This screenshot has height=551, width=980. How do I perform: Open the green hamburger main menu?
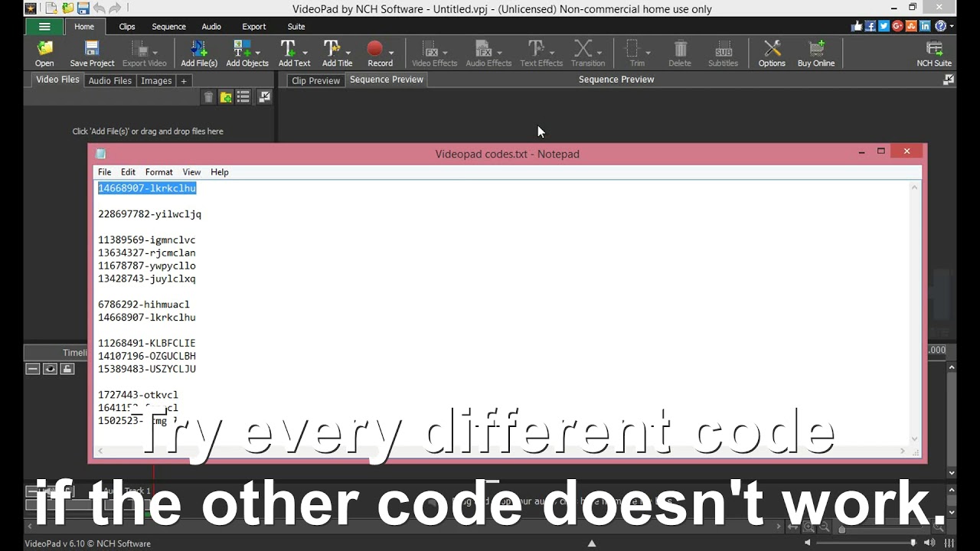pos(44,26)
